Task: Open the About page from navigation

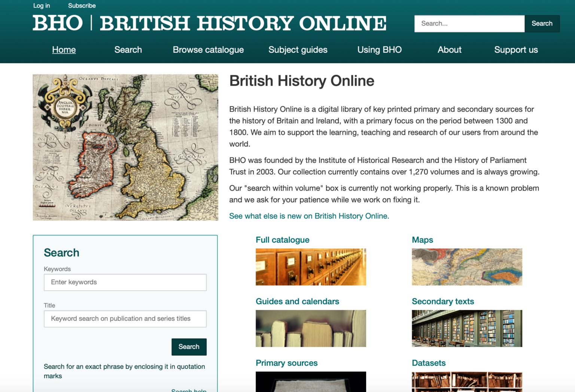Action: pyautogui.click(x=449, y=50)
